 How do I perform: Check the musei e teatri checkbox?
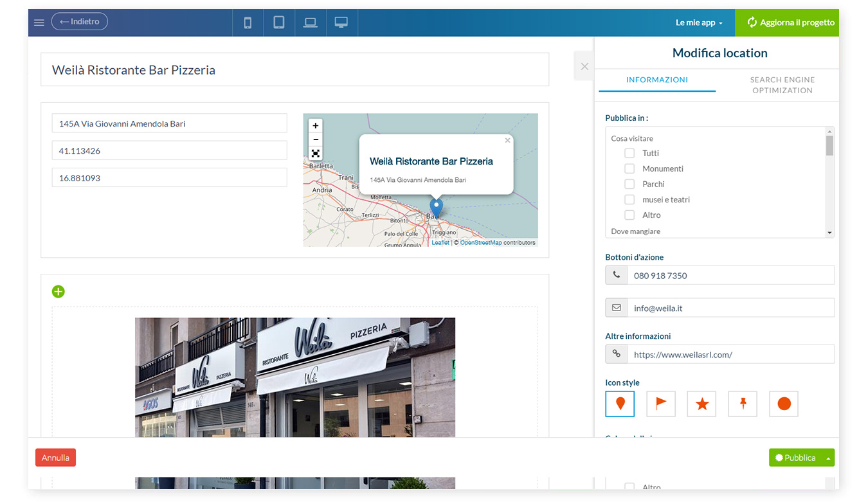point(629,199)
